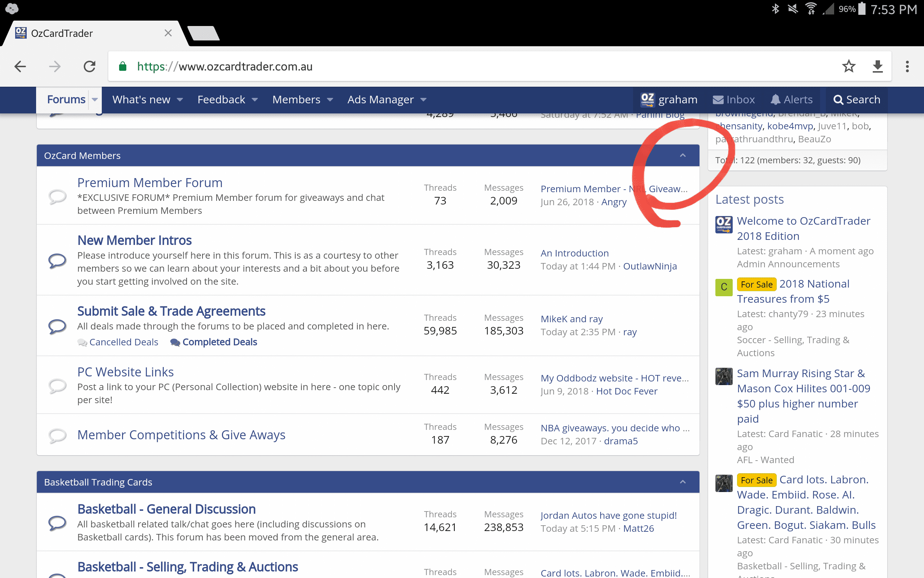
Task: Open the NBA giveaways thread
Action: (x=615, y=428)
